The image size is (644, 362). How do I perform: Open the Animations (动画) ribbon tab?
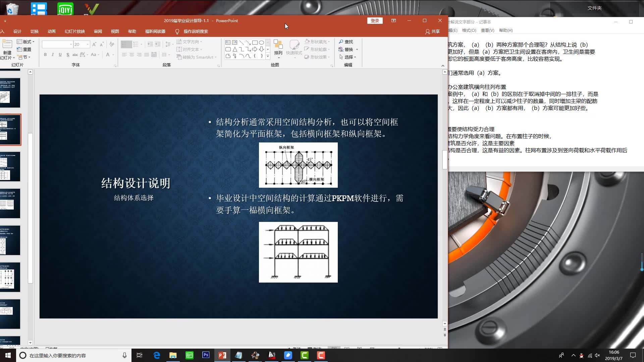[52, 31]
